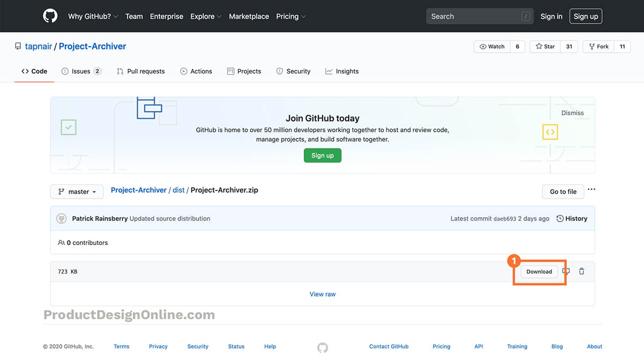The height and width of the screenshot is (362, 644).
Task: Open Project-Archiver breadcrumb root link
Action: tap(139, 190)
